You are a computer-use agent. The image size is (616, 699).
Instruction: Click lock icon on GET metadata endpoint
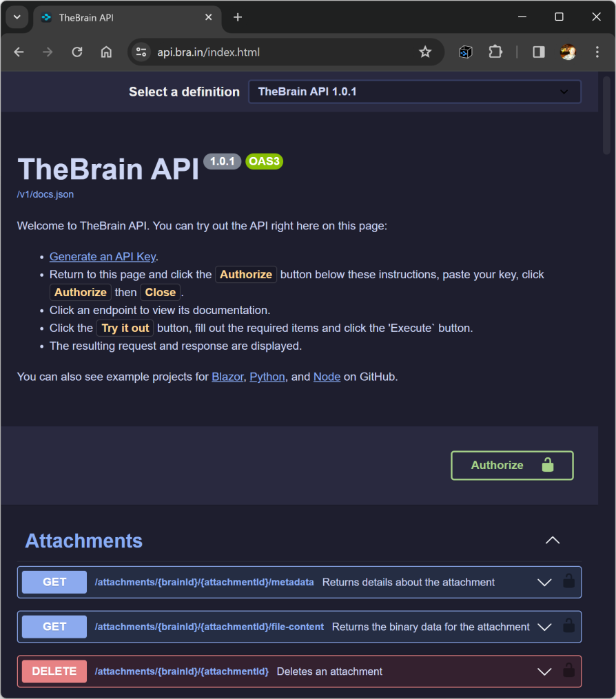(x=568, y=582)
